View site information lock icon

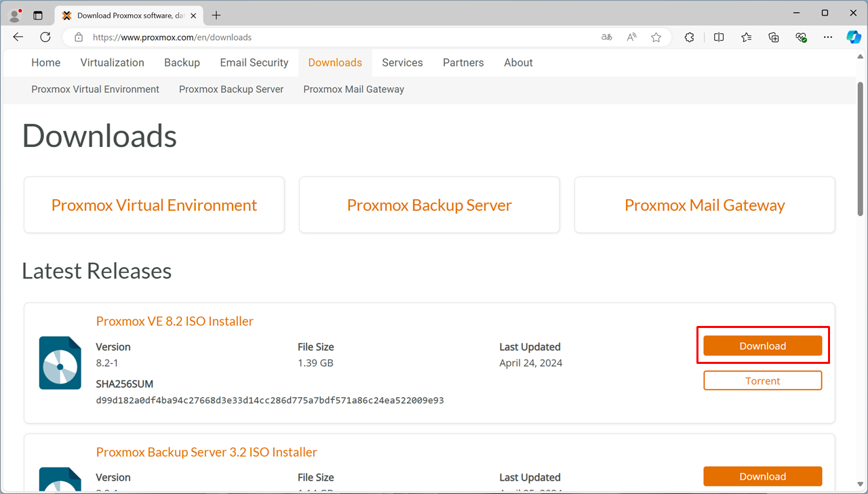point(79,37)
